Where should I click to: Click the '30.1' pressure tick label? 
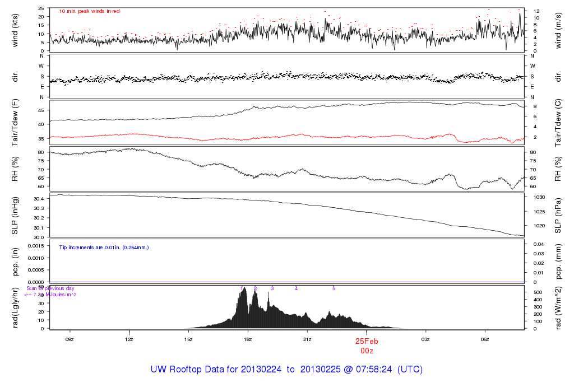click(x=39, y=228)
